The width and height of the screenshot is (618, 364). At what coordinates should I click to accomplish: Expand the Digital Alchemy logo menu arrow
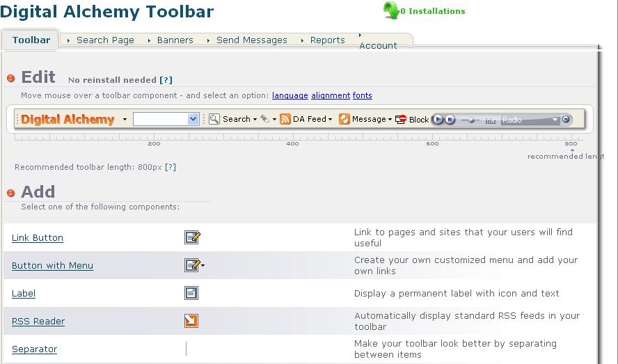125,120
